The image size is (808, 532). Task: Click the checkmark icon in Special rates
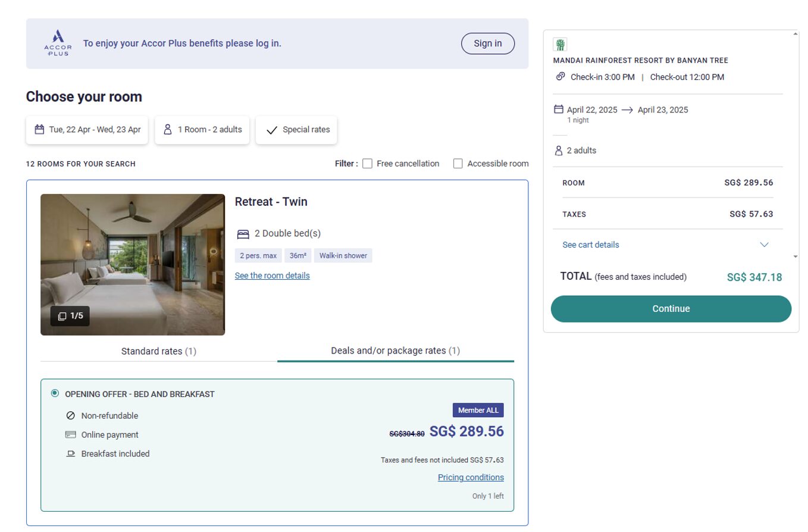pyautogui.click(x=272, y=130)
